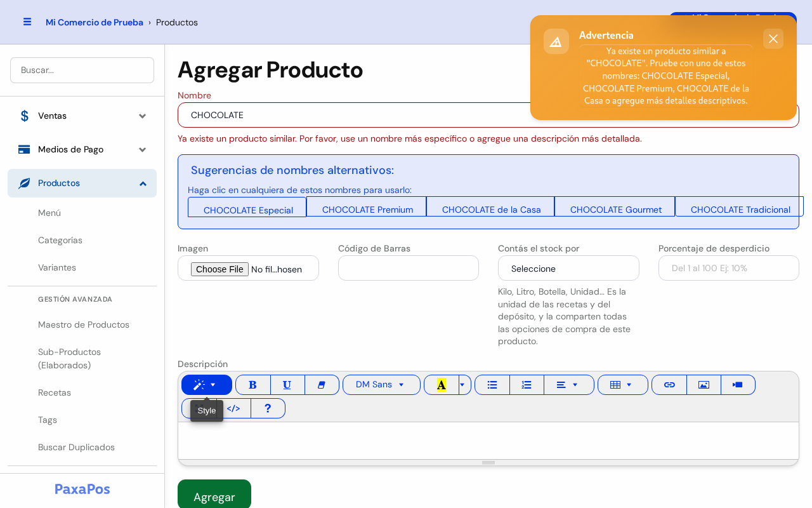Insert an unordered bullet list
Screen dimensions: 812x508
pos(492,385)
